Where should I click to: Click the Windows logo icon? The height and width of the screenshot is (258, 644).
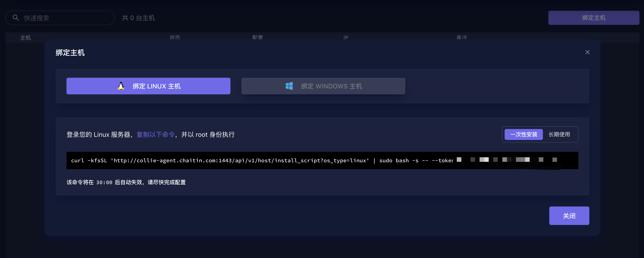click(289, 86)
